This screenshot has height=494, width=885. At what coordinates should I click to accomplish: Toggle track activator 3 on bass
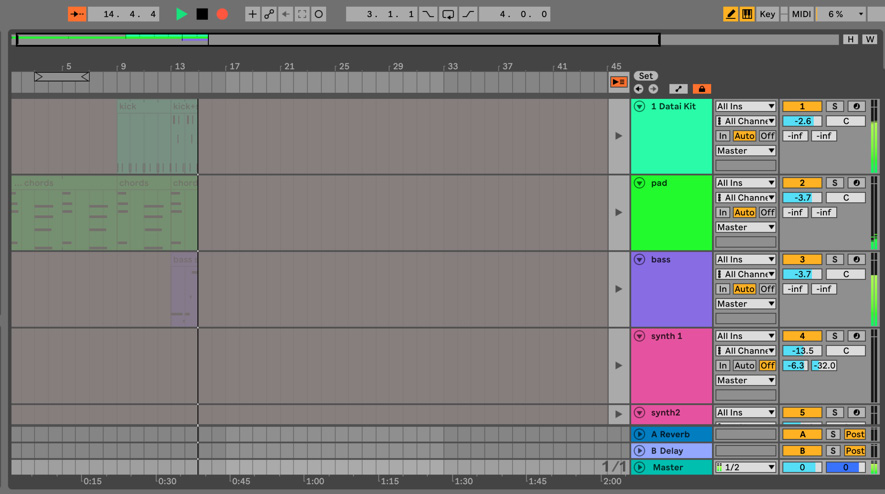click(x=802, y=260)
